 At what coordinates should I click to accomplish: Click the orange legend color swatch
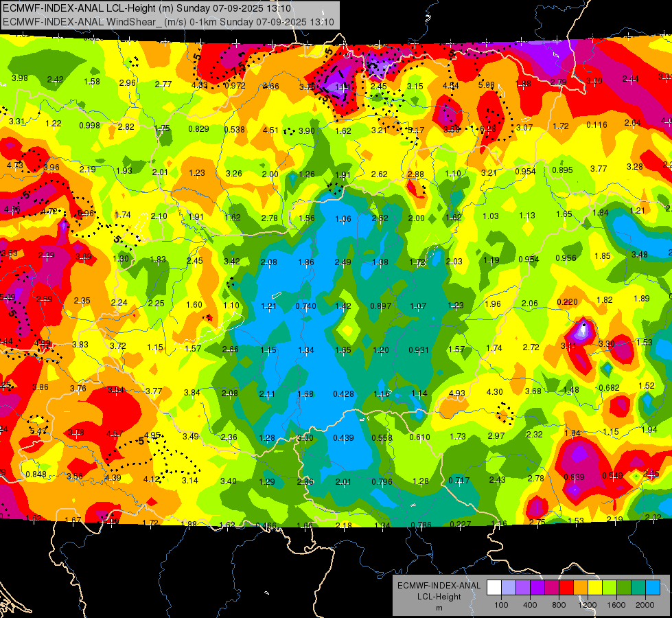coord(581,587)
